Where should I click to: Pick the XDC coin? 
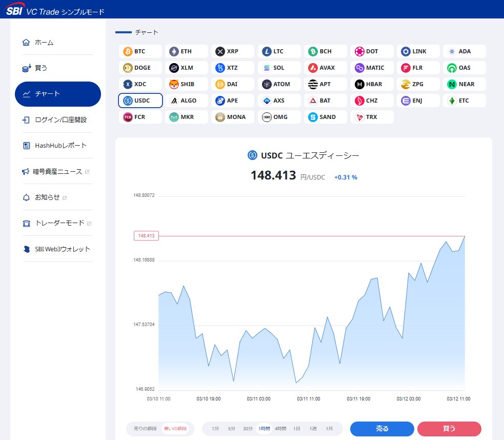140,84
